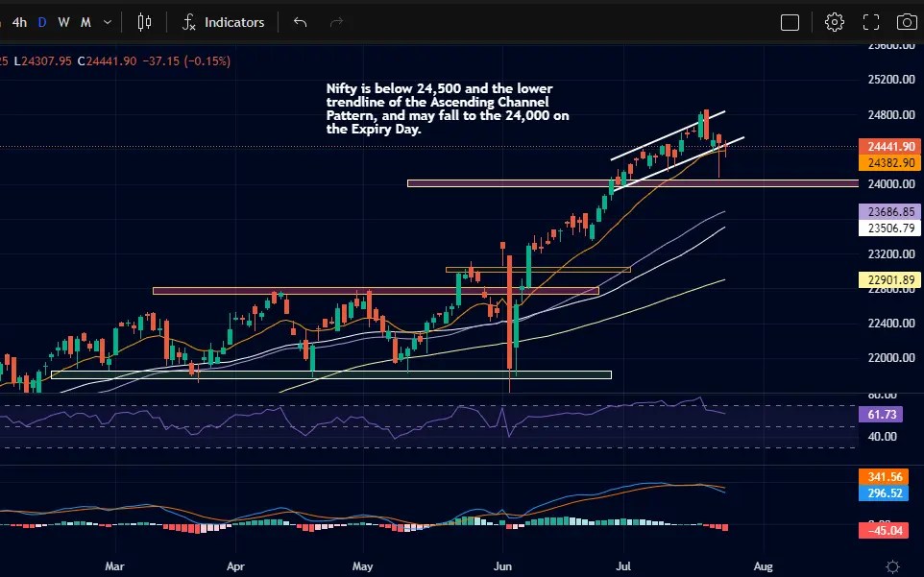Viewport: 924px width, 577px height.
Task: Click the May label on time axis
Action: tap(362, 566)
